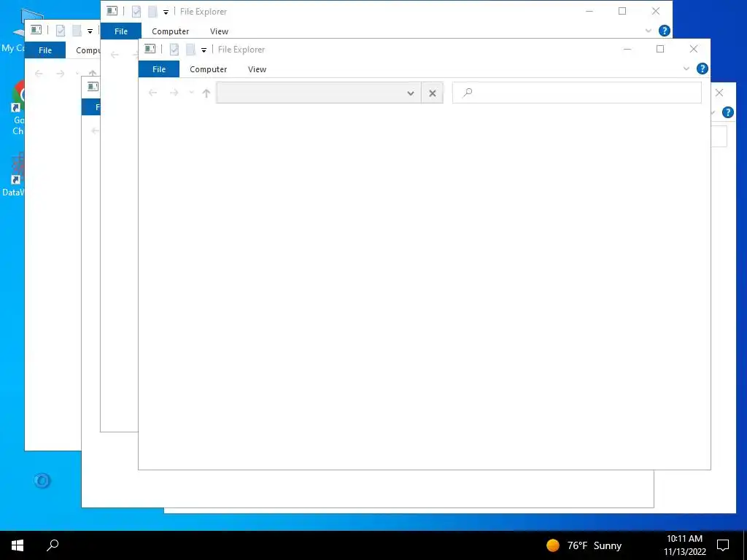The height and width of the screenshot is (560, 747).
Task: Click the Up arrow in the front window
Action: click(206, 93)
